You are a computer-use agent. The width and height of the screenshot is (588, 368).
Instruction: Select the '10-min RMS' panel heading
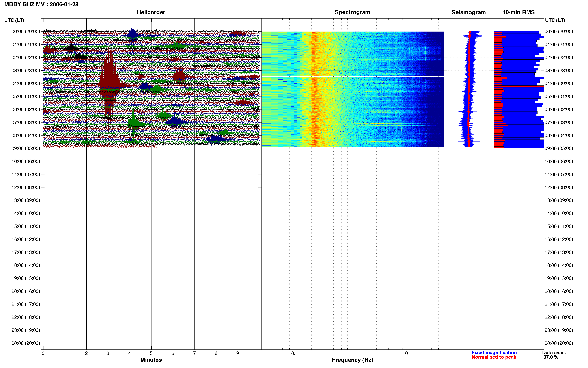(518, 12)
